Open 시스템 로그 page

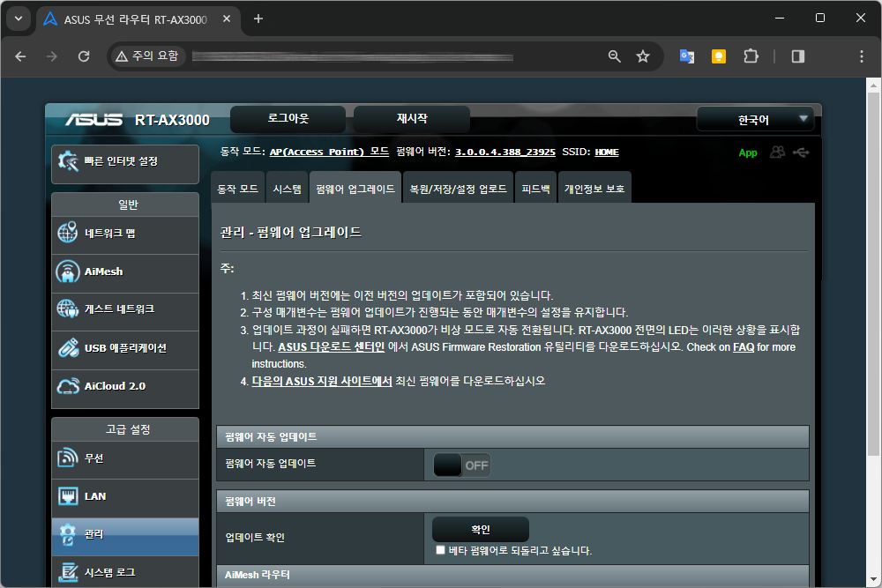coord(125,572)
